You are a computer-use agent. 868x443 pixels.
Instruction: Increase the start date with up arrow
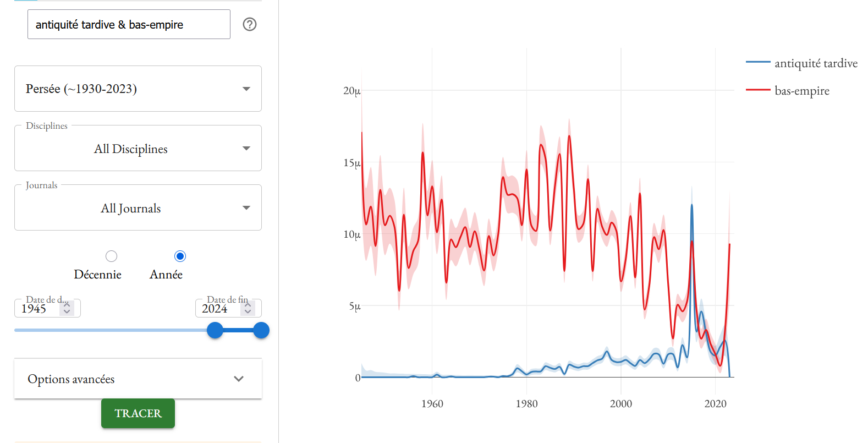(67, 304)
